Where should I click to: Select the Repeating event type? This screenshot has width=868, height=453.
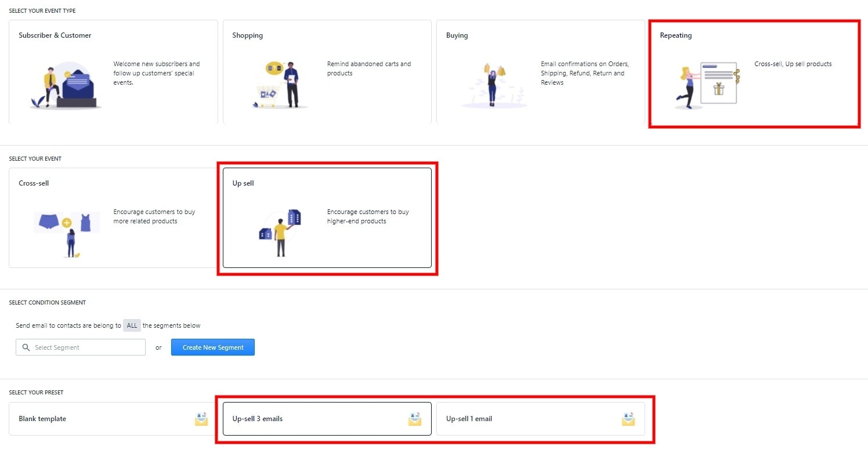[754, 73]
